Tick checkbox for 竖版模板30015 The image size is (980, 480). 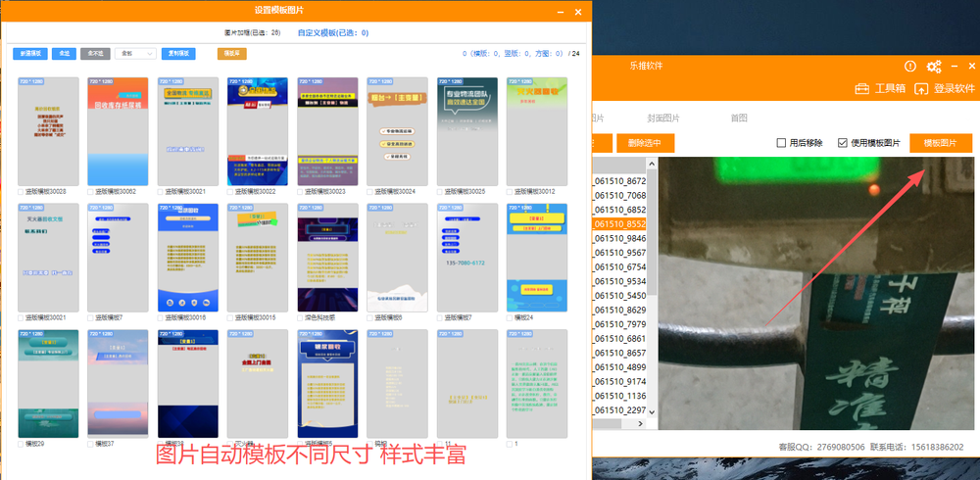pos(230,317)
